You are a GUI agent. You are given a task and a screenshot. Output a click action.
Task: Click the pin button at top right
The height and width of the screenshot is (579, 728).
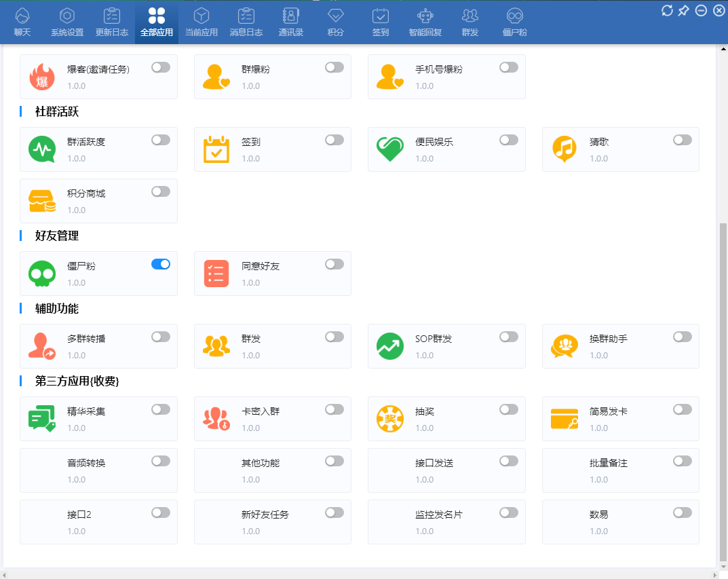(683, 10)
